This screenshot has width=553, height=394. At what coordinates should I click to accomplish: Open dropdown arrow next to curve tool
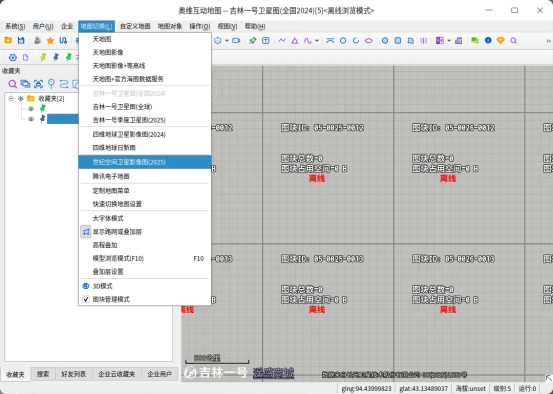point(317,41)
